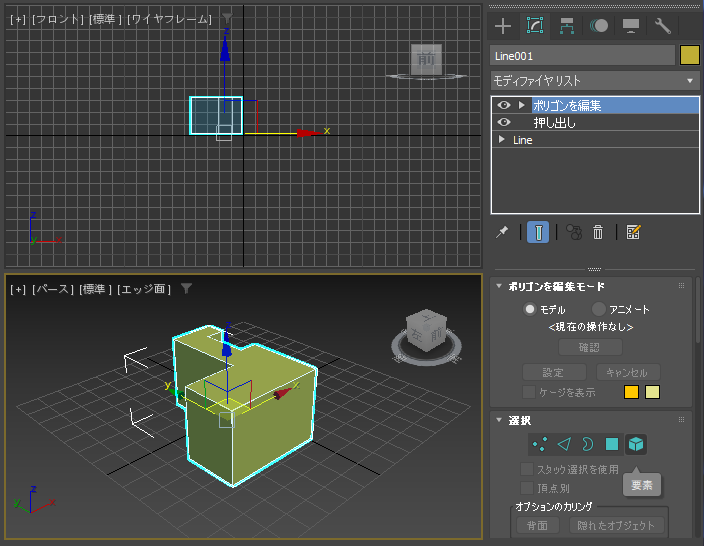This screenshot has width=704, height=546.
Task: Click the 隠れたオブジェクト button
Action: 616,525
